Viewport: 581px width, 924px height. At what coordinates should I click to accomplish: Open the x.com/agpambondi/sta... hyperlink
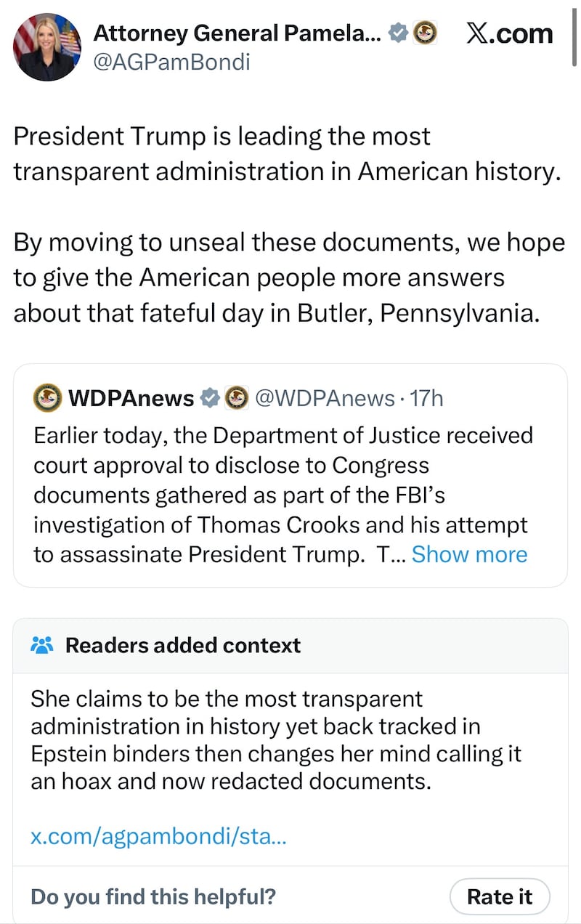[x=158, y=838]
